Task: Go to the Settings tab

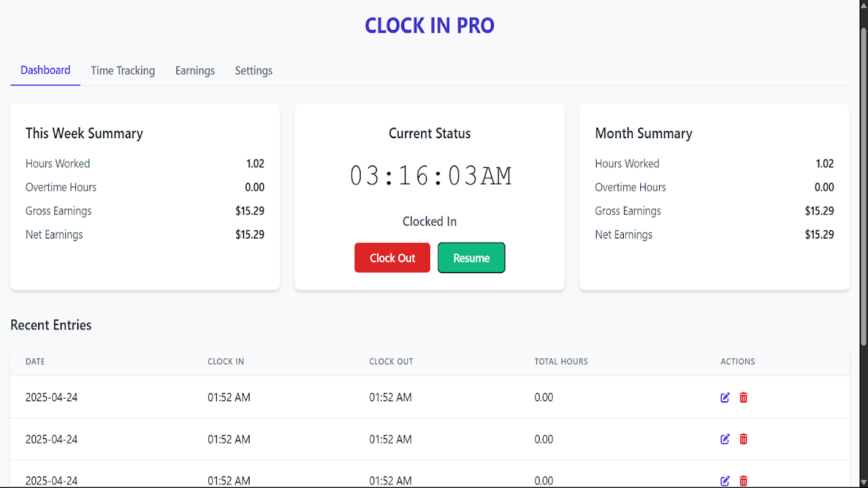Action: (x=254, y=70)
